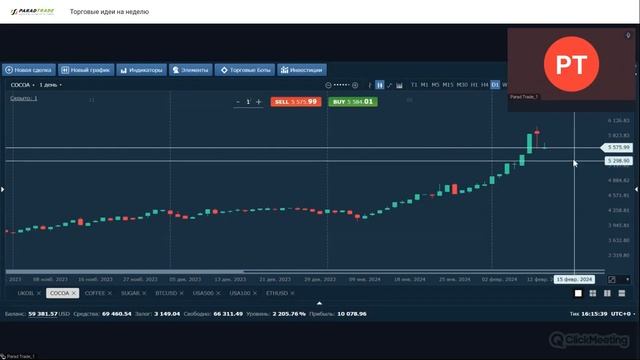640x360 pixels.
Task: Click the balance value 59 381.57
Action: [43, 314]
